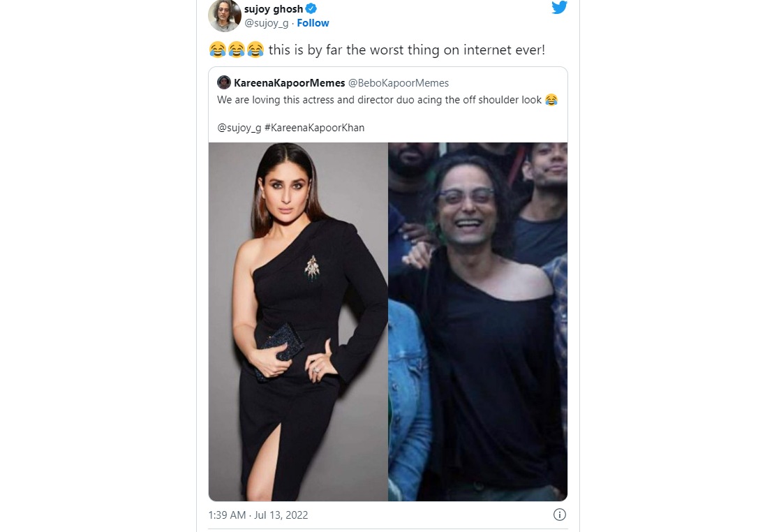Screen dimensions: 758x532
Task: View the right photo of laughing man
Action: coord(477,322)
